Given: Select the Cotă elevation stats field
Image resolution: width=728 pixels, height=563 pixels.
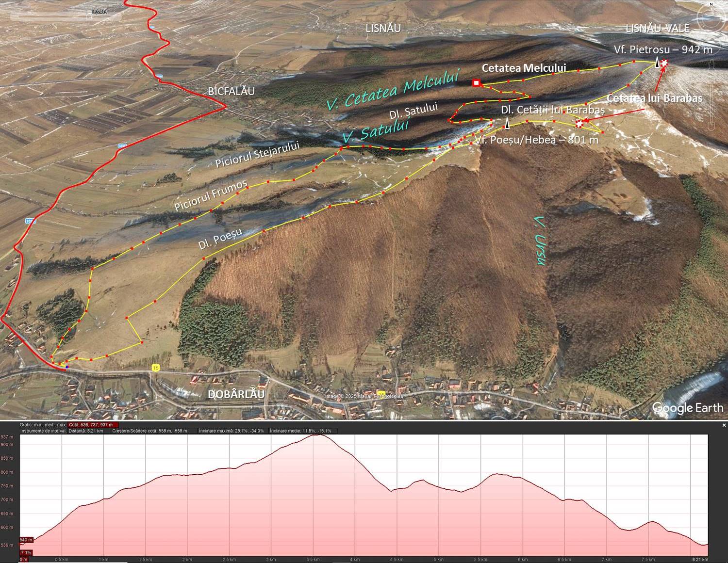Looking at the screenshot, I should click(x=93, y=425).
